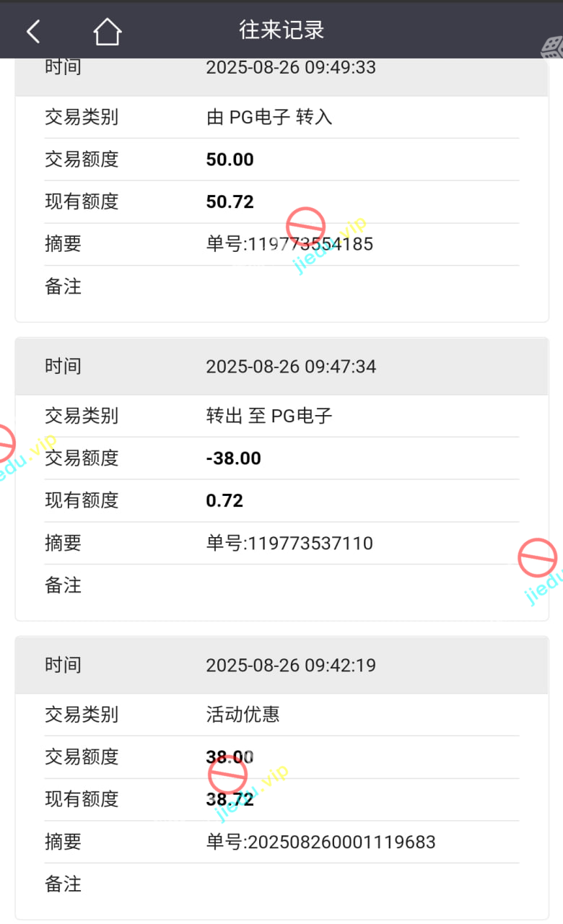Select the 0.72 current balance value
Image resolution: width=563 pixels, height=924 pixels.
[224, 501]
